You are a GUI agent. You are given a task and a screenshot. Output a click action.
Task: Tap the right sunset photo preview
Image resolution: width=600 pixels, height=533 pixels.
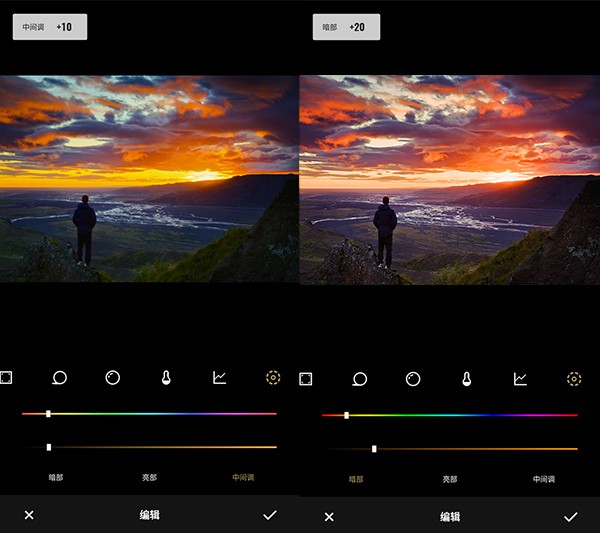tap(450, 180)
